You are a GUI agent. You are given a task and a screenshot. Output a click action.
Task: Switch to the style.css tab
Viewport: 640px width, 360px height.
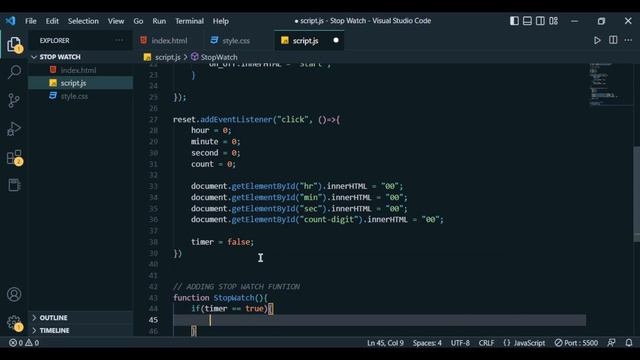point(236,40)
